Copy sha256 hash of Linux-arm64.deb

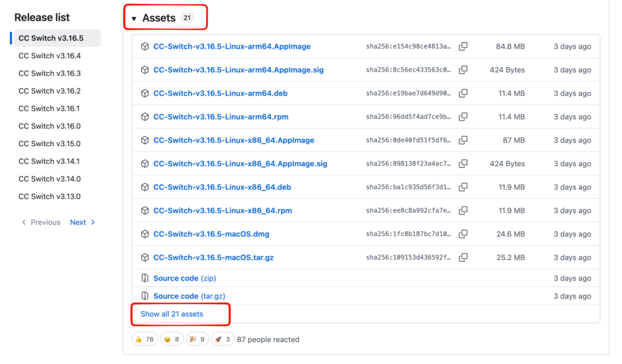coord(463,93)
